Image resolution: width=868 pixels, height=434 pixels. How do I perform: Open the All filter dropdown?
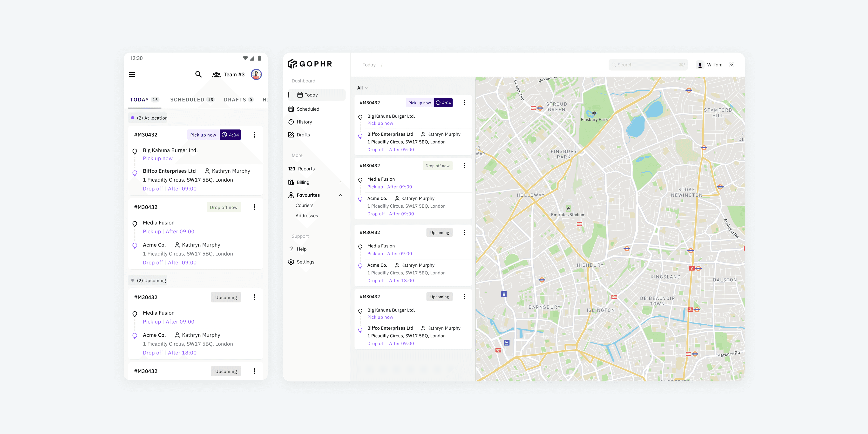click(363, 88)
